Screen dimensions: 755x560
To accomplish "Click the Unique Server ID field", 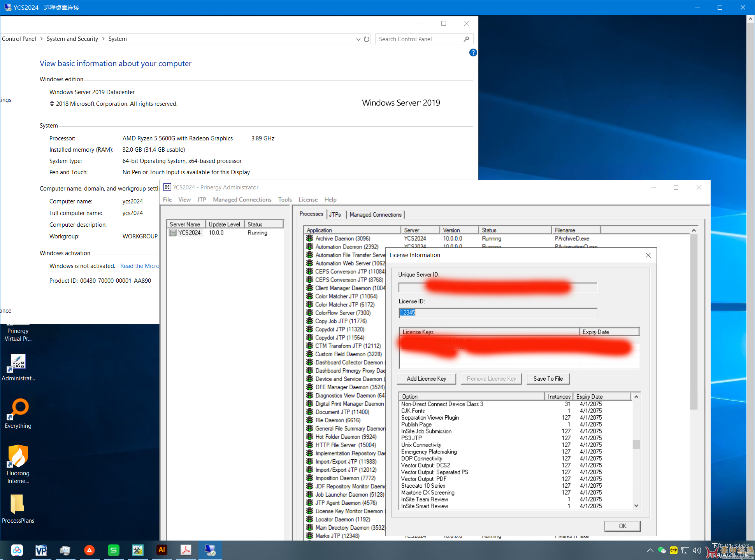I will 497,287.
